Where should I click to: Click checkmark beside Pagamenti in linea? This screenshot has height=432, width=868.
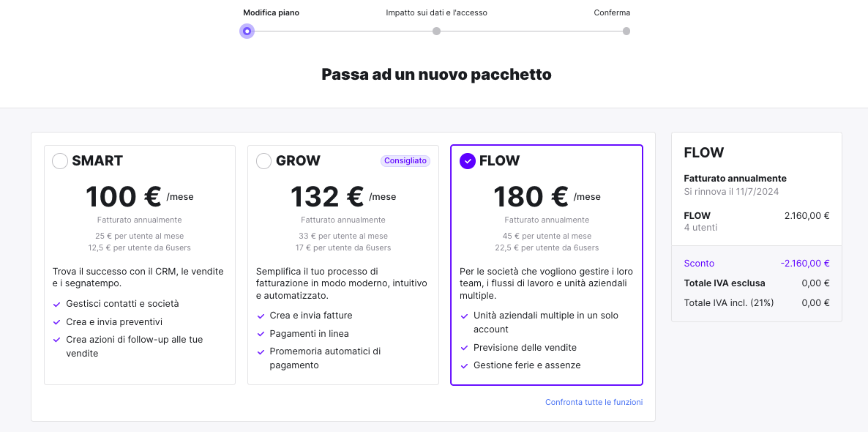pos(261,334)
